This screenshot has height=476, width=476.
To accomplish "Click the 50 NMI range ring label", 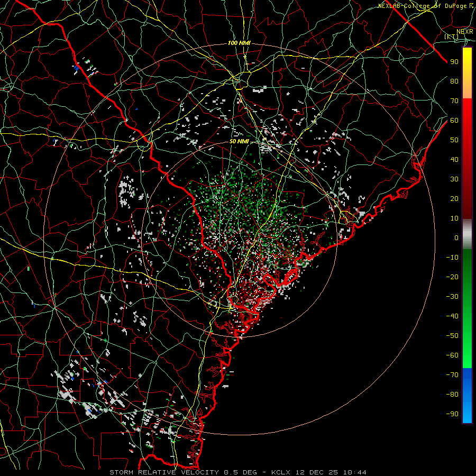I will (239, 141).
